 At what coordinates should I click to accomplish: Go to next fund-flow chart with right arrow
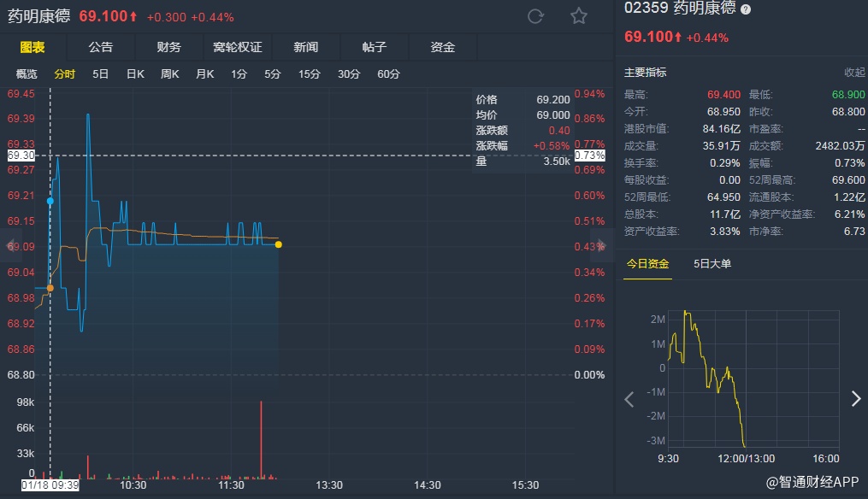tap(856, 399)
